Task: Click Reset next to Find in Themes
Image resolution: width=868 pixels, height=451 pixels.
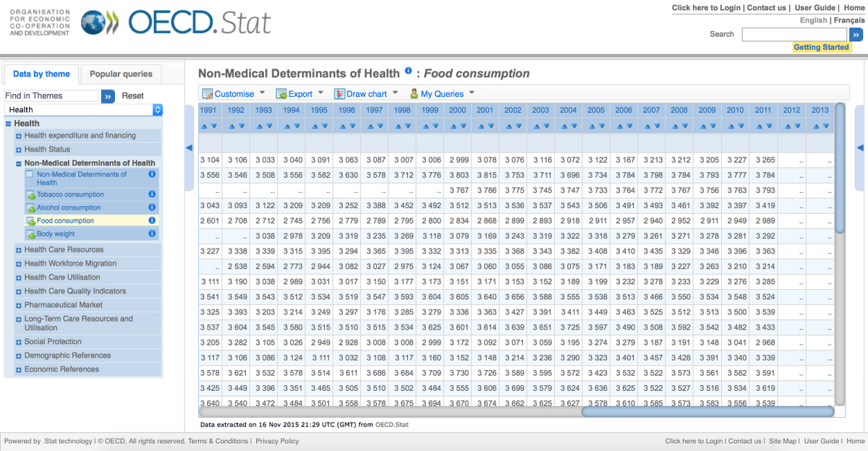Action: [132, 95]
